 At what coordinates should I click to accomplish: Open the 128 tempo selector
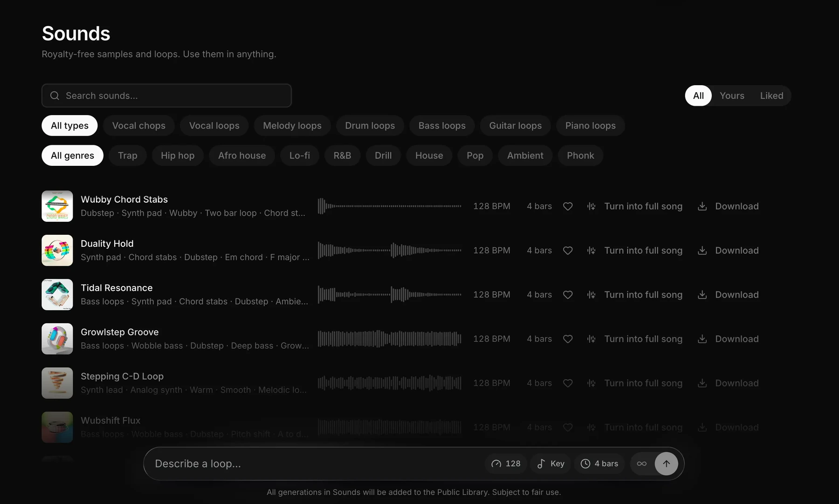click(x=506, y=464)
